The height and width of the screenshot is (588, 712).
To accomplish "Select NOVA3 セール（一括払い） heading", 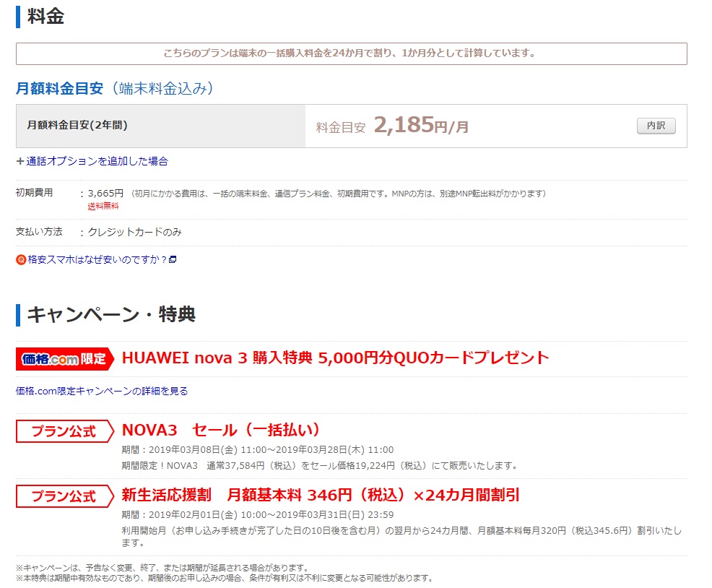I will tap(221, 430).
